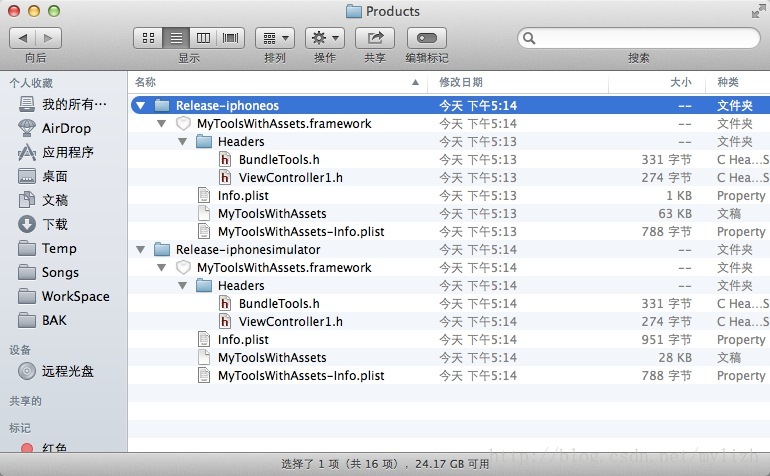Open Downloads (下载) in the sidebar
Screen dimensions: 770x476
pyautogui.click(x=43, y=224)
